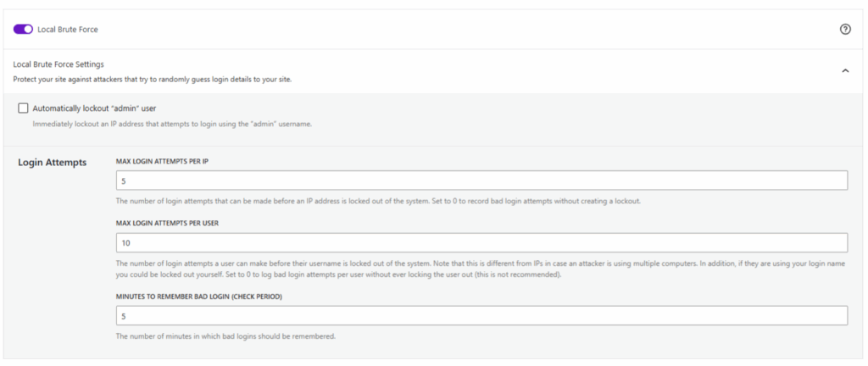868x366 pixels.
Task: Click the "Local Brute Force Settings" heading
Action: click(58, 64)
